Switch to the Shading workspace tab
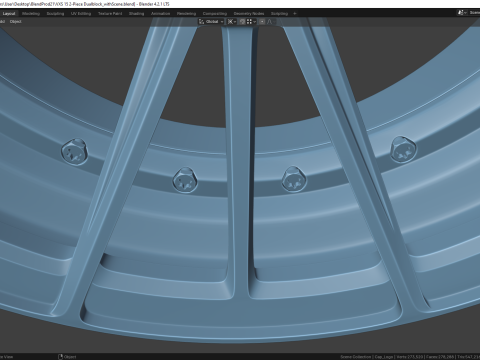 coord(136,14)
